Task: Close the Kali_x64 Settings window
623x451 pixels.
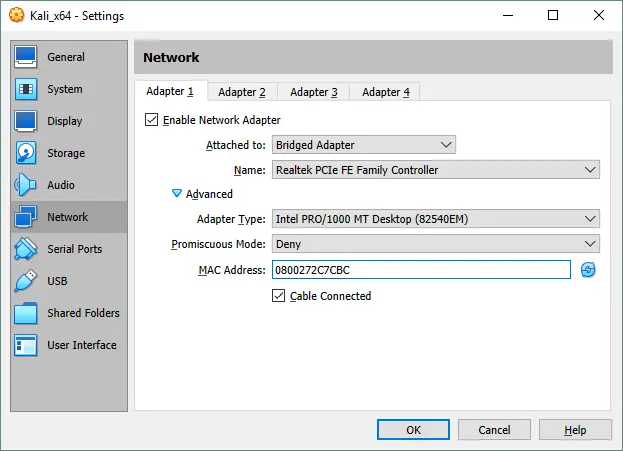Action: click(599, 15)
